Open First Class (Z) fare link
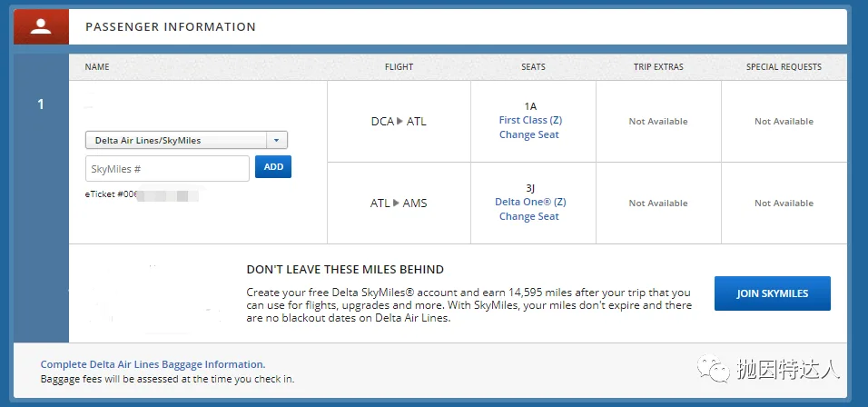The height and width of the screenshot is (407, 868). (530, 120)
